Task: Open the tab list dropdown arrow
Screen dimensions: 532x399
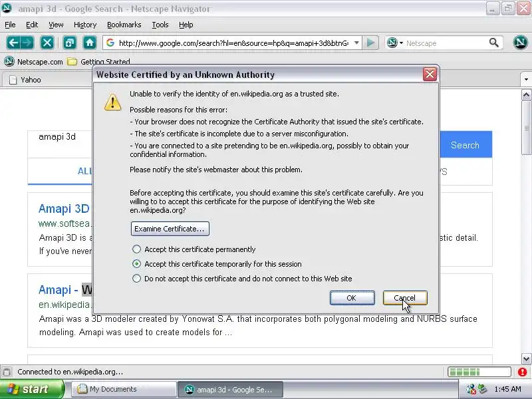Action: pyautogui.click(x=526, y=79)
